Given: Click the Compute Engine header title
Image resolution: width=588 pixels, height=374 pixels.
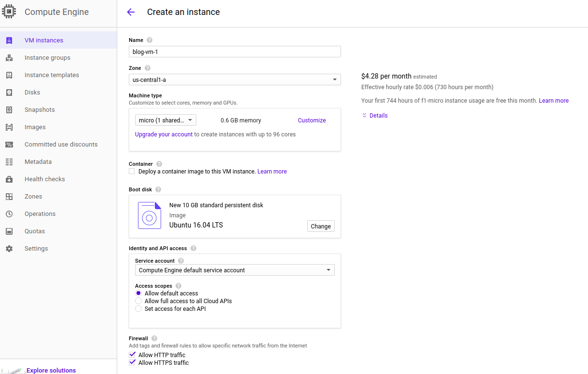Looking at the screenshot, I should point(57,12).
